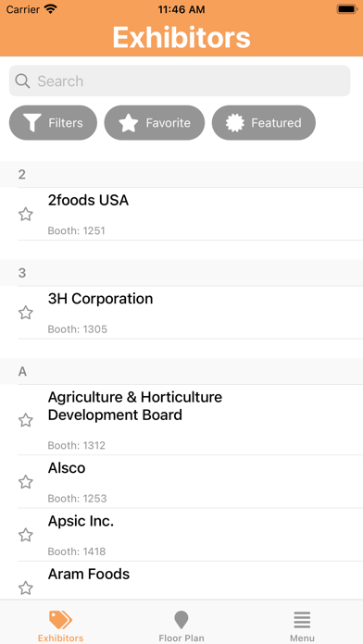This screenshot has width=363, height=644.
Task: Tap the Exhibitors header title
Action: click(181, 37)
